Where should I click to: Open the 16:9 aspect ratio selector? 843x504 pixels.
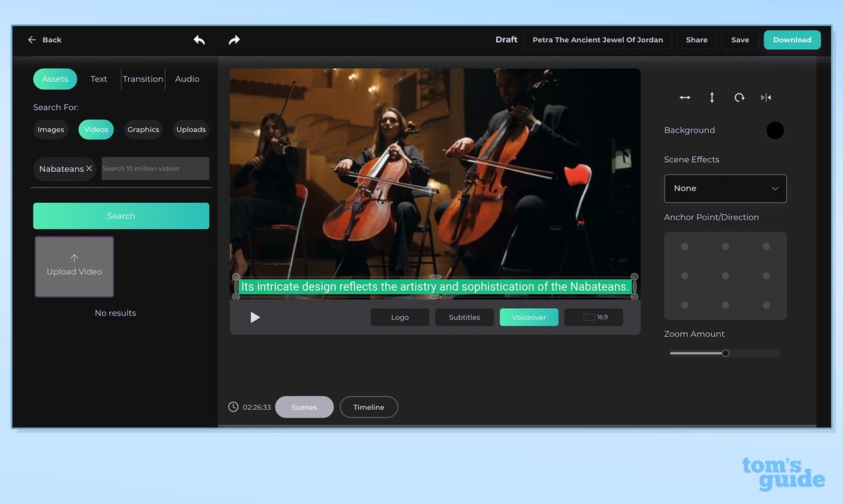(594, 317)
